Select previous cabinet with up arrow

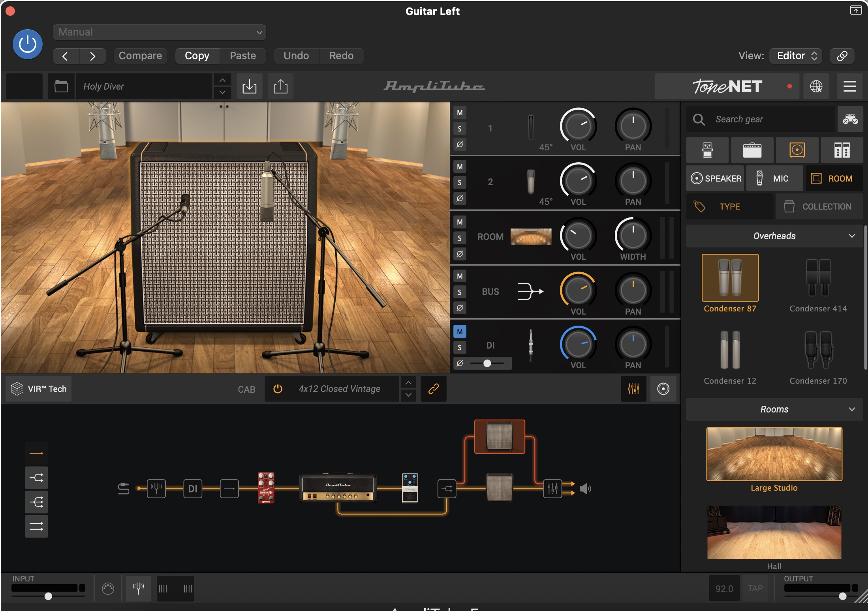(x=408, y=383)
